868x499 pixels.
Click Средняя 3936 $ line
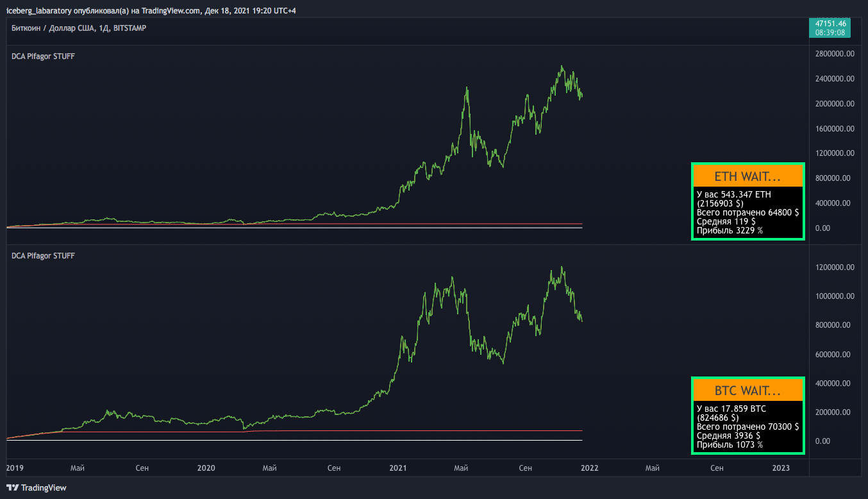pos(728,436)
